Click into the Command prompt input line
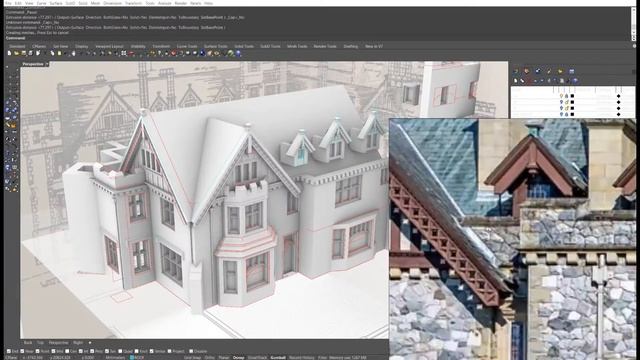 pos(318,38)
